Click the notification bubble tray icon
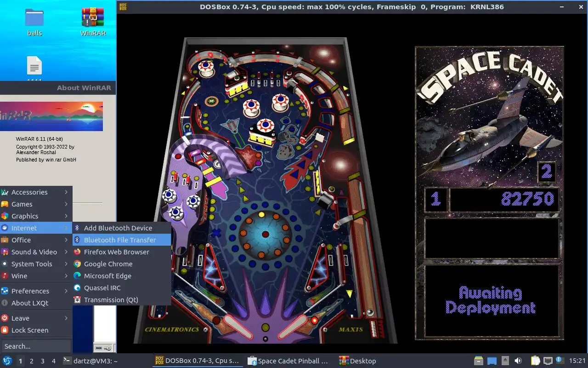 coord(560,361)
